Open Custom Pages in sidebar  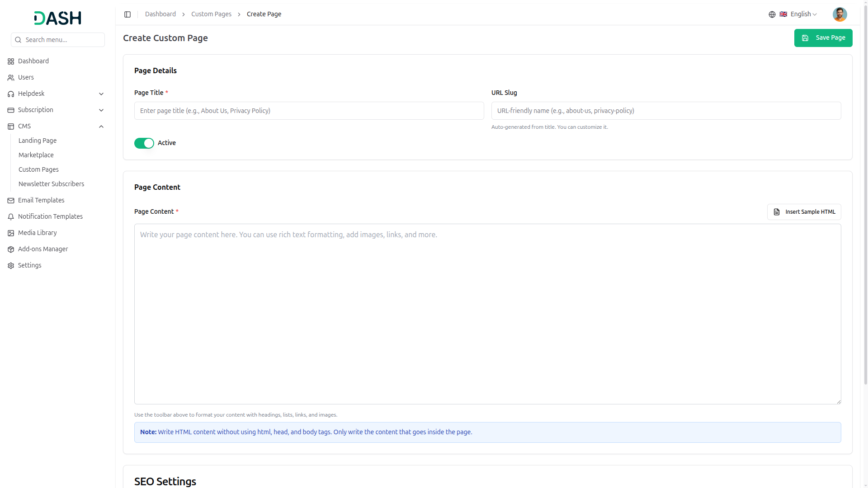click(x=38, y=169)
